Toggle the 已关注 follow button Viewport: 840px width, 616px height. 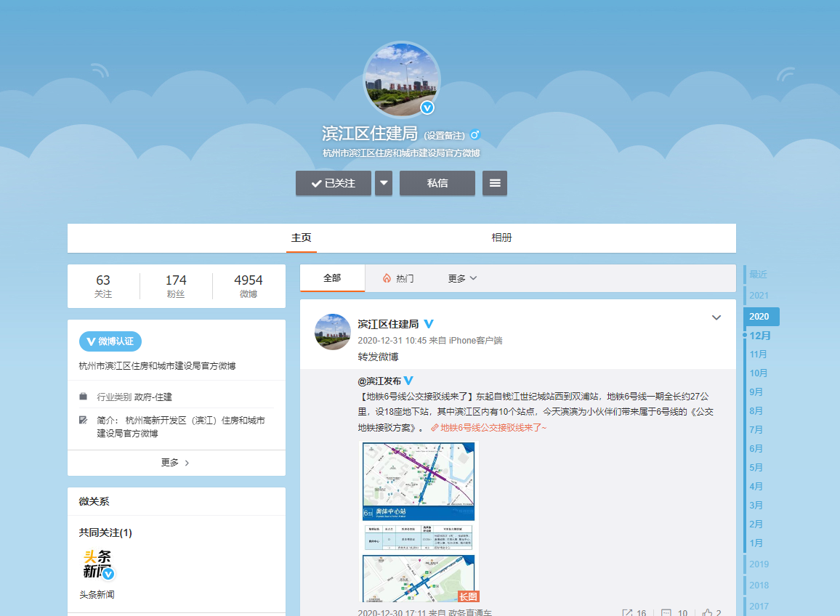tap(334, 183)
